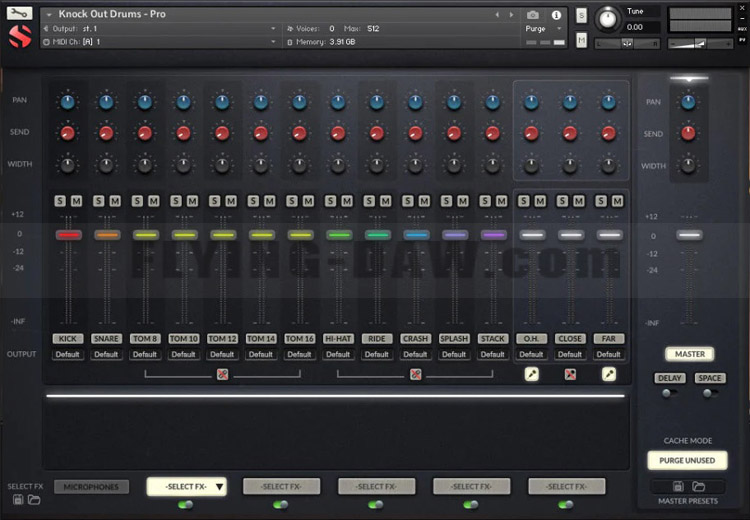
Task: Click the SPACE button
Action: (710, 378)
